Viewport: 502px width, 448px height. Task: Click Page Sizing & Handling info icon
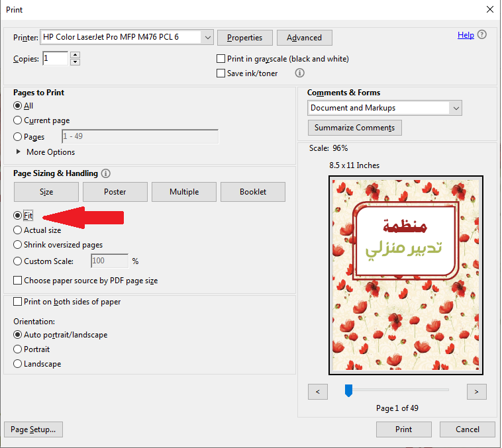click(x=106, y=173)
